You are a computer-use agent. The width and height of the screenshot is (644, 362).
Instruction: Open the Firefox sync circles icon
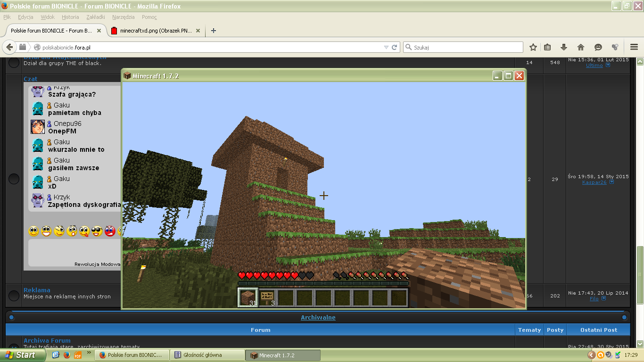(614, 47)
